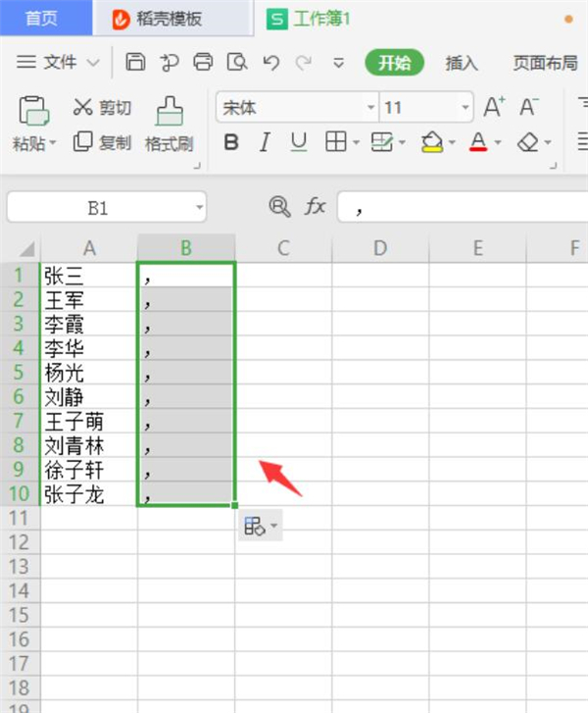
Task: Select column A header
Action: coord(89,248)
